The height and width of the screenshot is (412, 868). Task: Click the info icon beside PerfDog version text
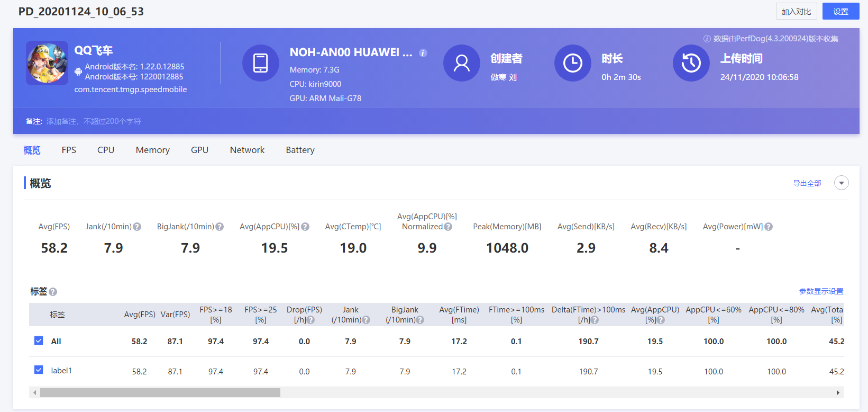point(707,39)
